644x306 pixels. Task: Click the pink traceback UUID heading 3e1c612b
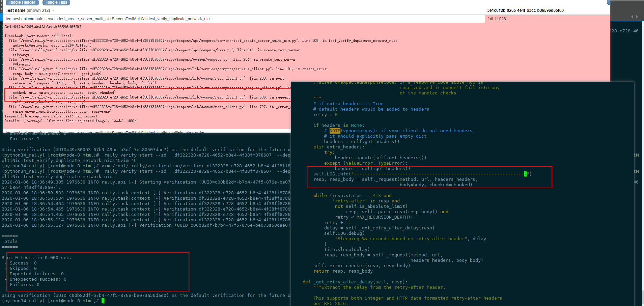point(43,27)
